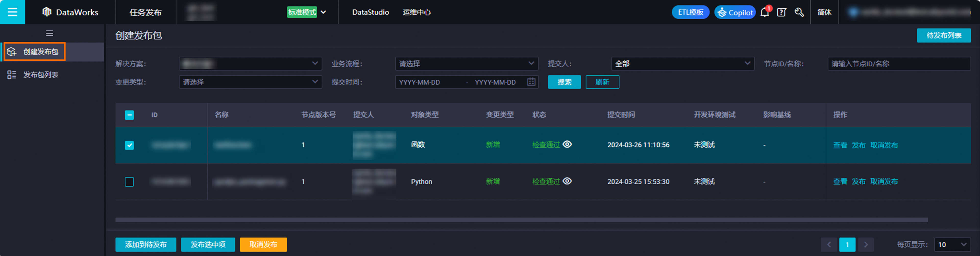Click the 添加到待发布 button

point(146,244)
